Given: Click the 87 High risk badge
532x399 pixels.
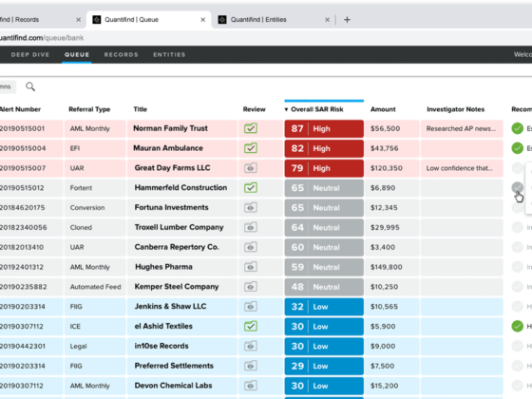Looking at the screenshot, I should pos(324,128).
